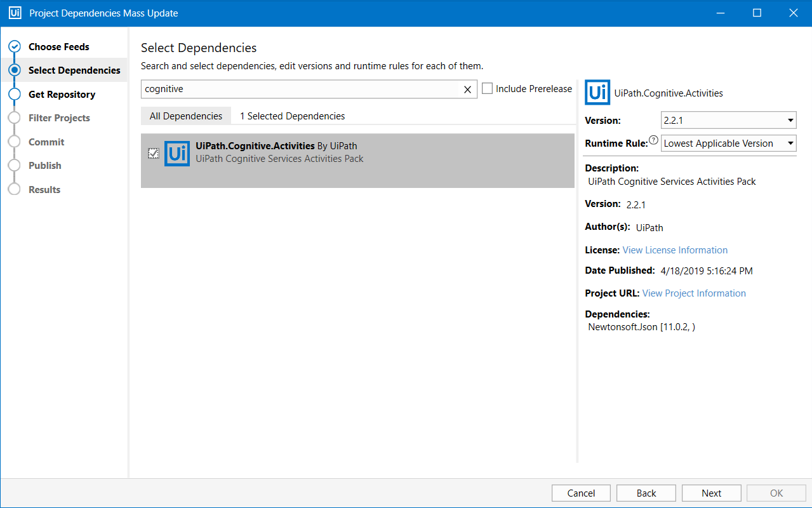Switch to the All Dependencies tab
Viewport: 812px width, 508px height.
(x=186, y=116)
